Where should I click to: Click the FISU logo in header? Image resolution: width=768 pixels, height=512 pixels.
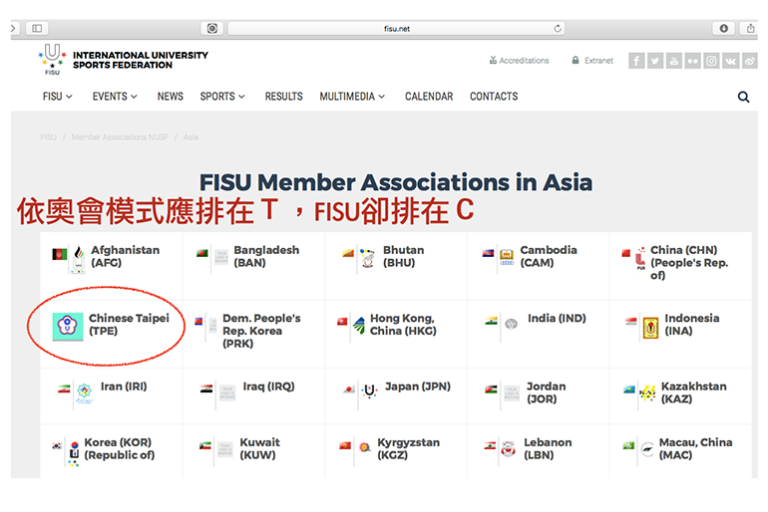[52, 60]
